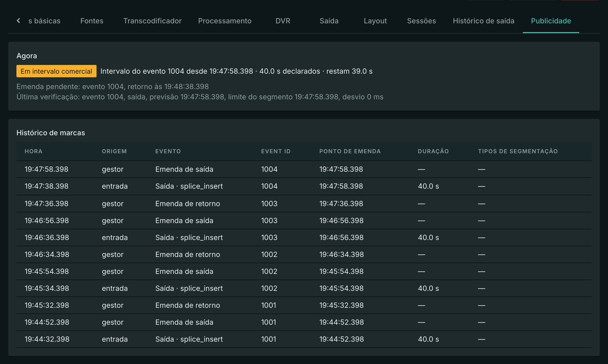Click the Em intervalo comercial status badge
Viewport: 608px width, 364px height.
tap(56, 71)
